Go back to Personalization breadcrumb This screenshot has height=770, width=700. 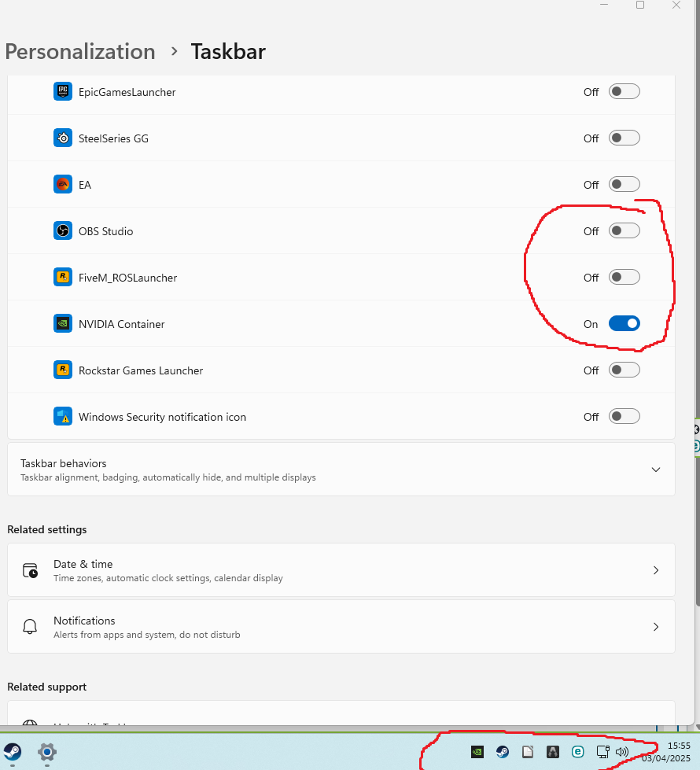(80, 52)
